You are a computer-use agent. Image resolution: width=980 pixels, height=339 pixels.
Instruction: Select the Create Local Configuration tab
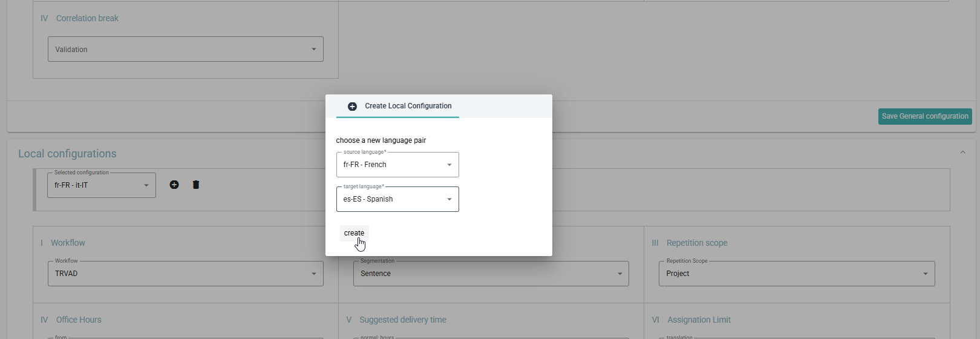click(x=397, y=106)
